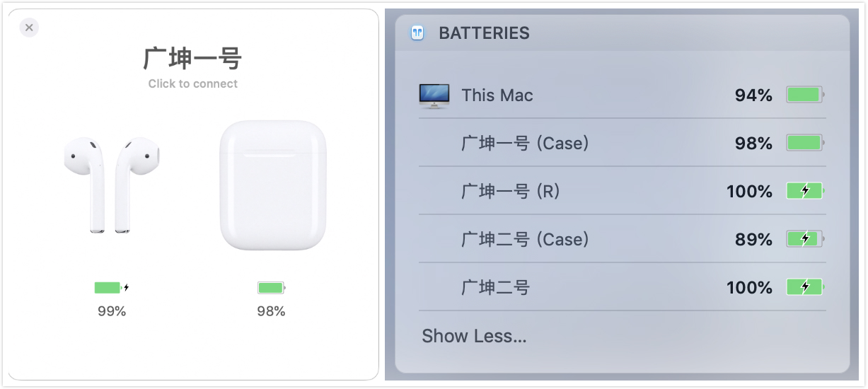Screen dimensions: 868x389
Task: Select the 广坤一号 (Case) row label
Action: click(525, 144)
